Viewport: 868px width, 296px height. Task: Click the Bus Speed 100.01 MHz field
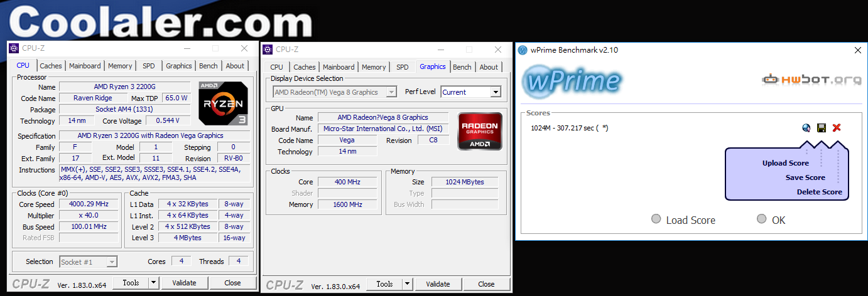pyautogui.click(x=89, y=227)
